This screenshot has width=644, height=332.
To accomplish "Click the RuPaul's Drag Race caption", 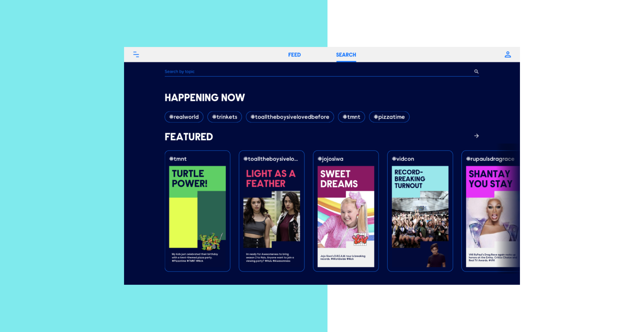I will pos(493,257).
